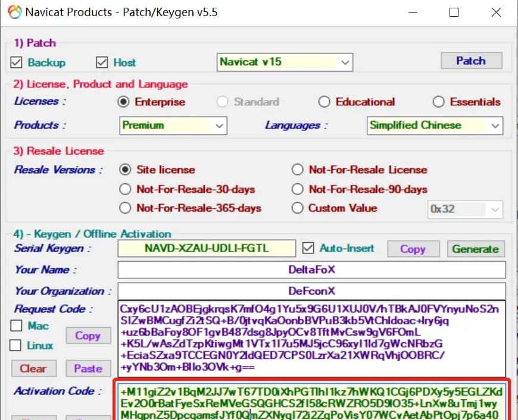Screen dimensions: 518x420
Task: Select the Educational license
Action: (325, 102)
